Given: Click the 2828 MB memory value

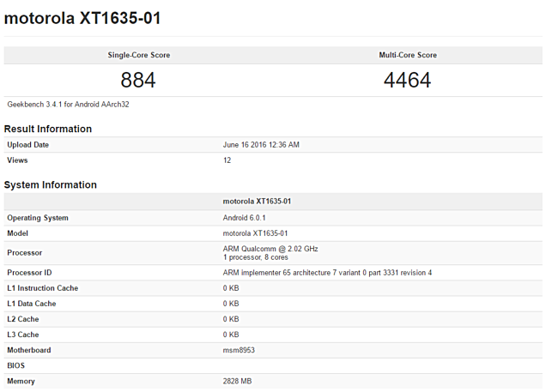Looking at the screenshot, I should click(x=237, y=382).
